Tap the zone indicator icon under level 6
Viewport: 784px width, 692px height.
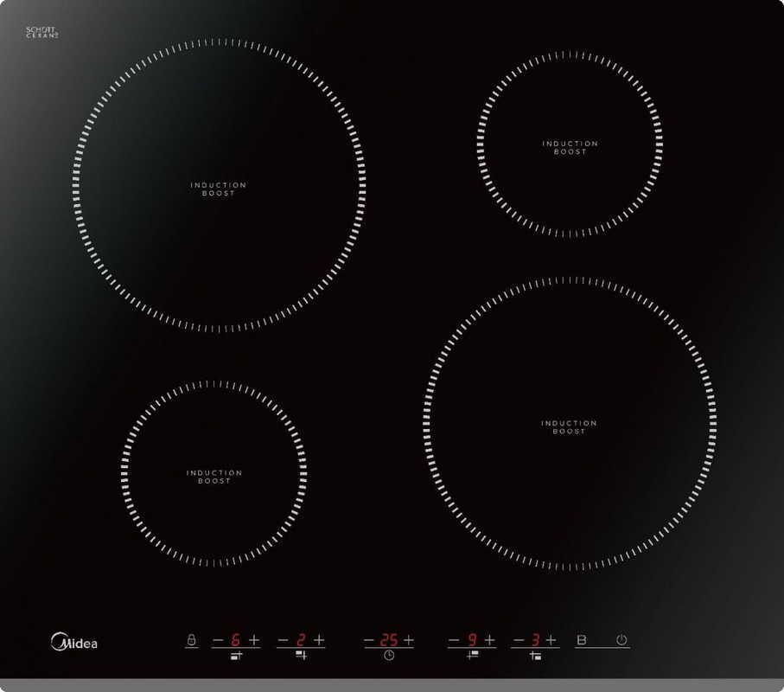click(236, 656)
